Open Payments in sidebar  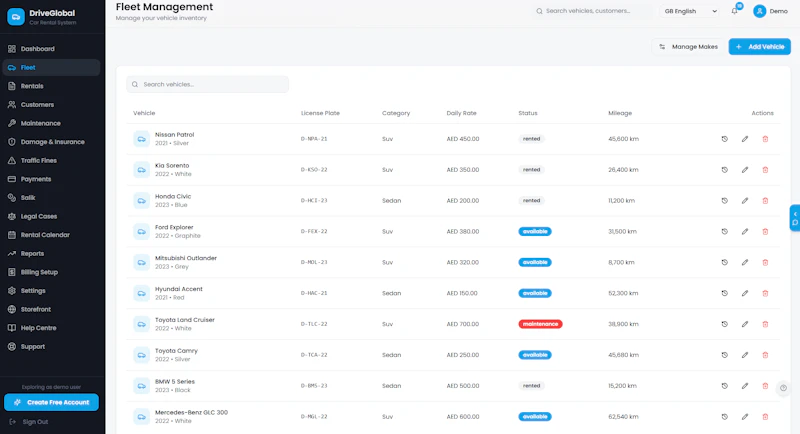click(x=51, y=179)
